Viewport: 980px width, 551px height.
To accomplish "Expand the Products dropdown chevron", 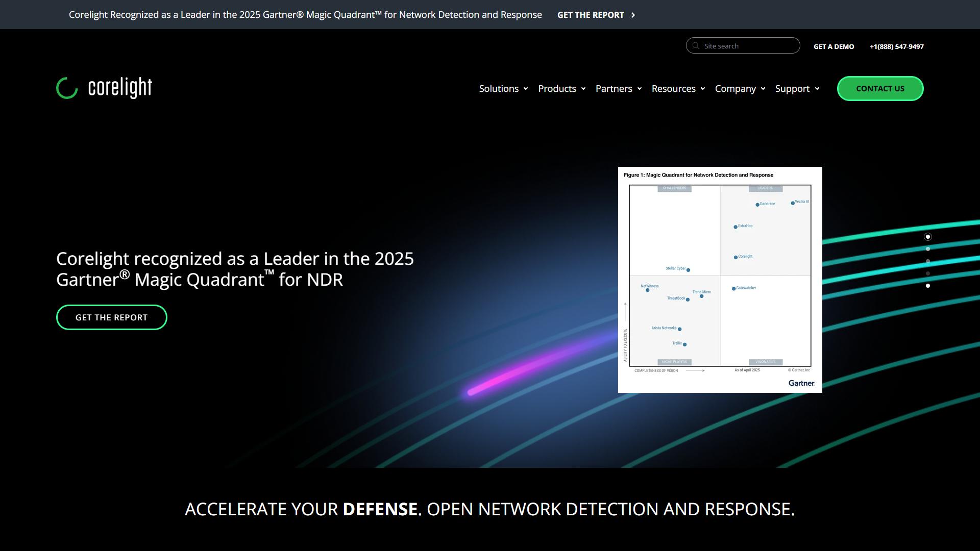I will (583, 89).
